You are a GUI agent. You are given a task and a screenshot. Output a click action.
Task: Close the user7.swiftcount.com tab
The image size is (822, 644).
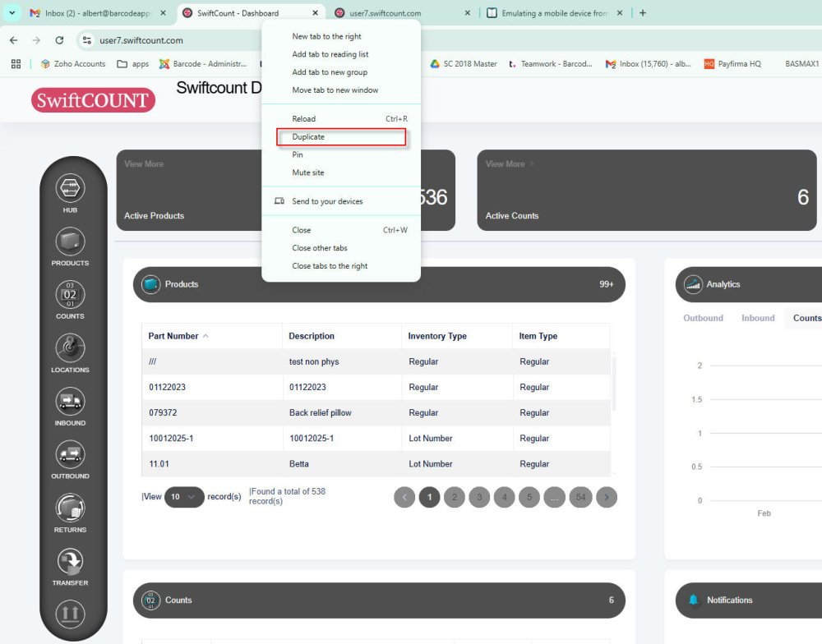click(467, 13)
